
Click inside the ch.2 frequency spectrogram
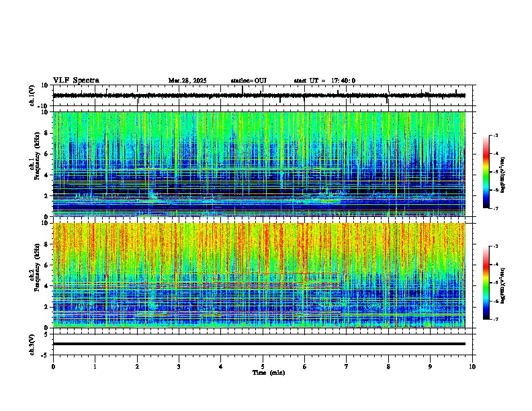259,275
